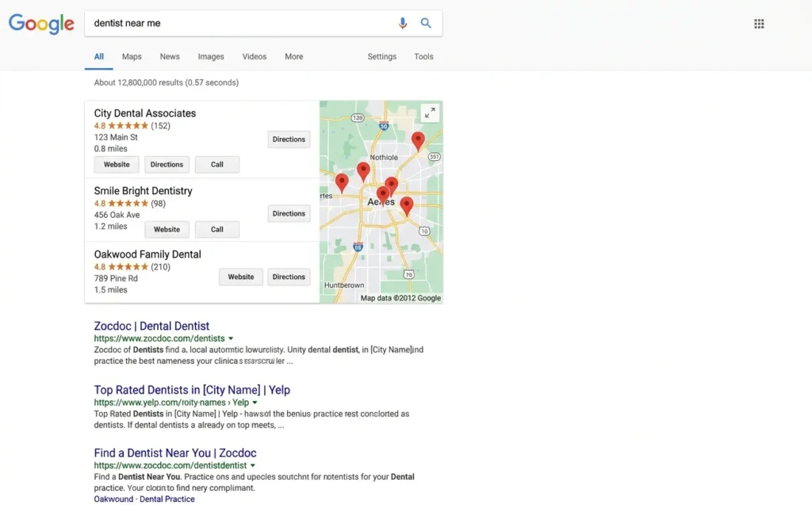Image resolution: width=812 pixels, height=505 pixels.
Task: Open dropdown arrow next to zocdoc.com/dentists URL
Action: point(231,339)
